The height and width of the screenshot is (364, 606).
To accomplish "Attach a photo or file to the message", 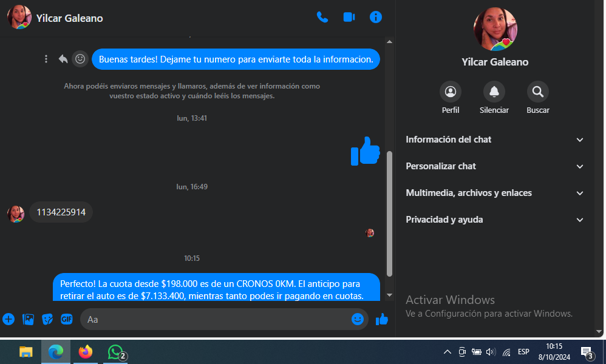I will pyautogui.click(x=28, y=320).
